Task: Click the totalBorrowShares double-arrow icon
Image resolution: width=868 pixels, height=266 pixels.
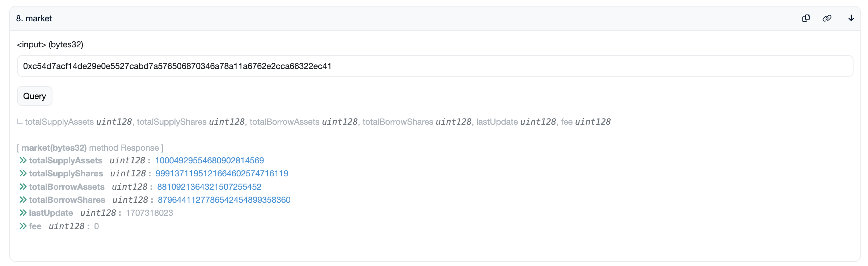Action: click(23, 200)
